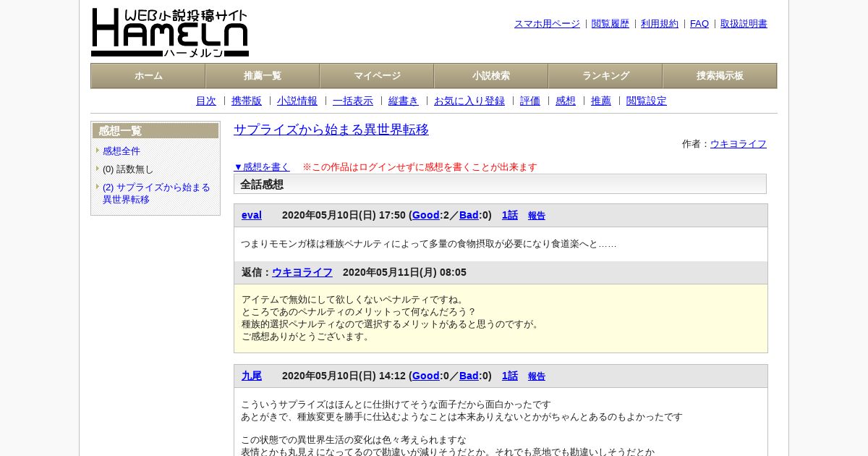Click eval's comment text つまりモモンガ様は
This screenshot has height=456, width=868.
429,244
